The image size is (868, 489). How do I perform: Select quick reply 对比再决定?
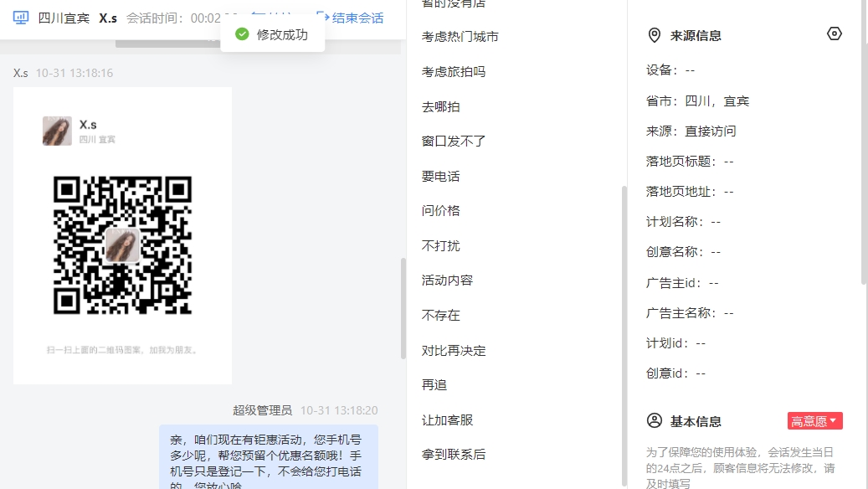coord(454,351)
